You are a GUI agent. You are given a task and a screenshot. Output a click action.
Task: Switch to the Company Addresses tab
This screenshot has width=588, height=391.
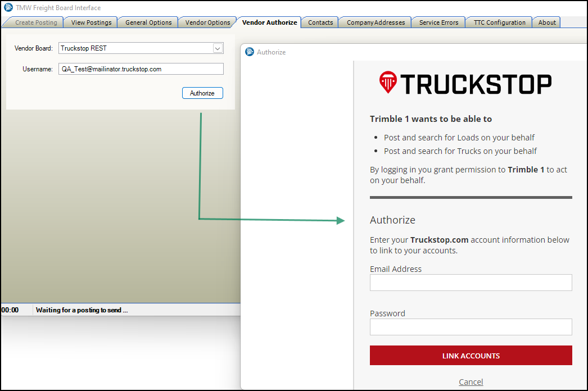tap(374, 22)
